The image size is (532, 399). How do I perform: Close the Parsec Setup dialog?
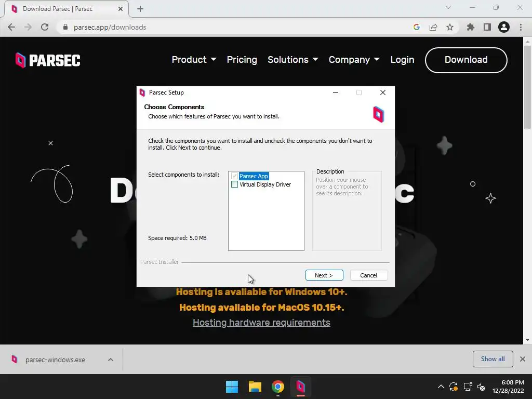coord(383,92)
